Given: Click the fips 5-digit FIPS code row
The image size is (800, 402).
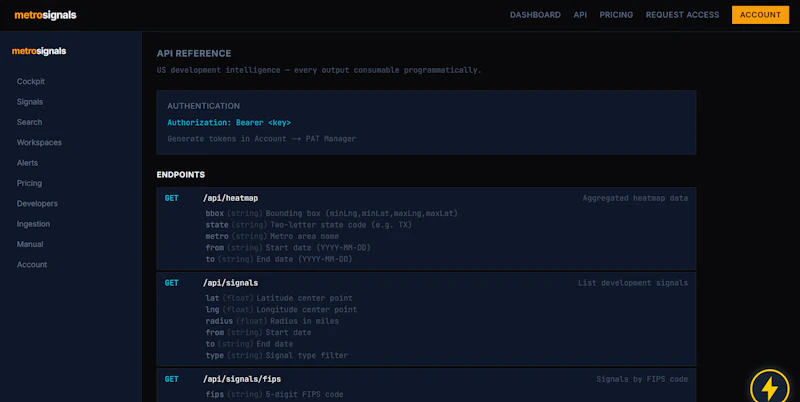Looking at the screenshot, I should (x=274, y=394).
